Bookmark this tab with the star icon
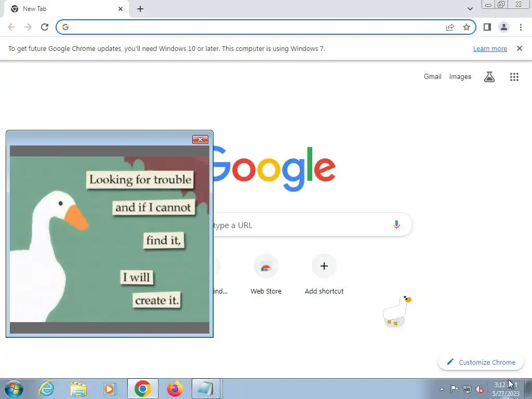 click(467, 27)
